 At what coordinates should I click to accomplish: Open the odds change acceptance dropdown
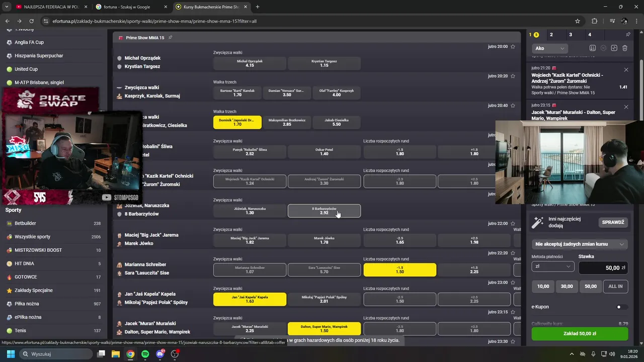(x=580, y=244)
